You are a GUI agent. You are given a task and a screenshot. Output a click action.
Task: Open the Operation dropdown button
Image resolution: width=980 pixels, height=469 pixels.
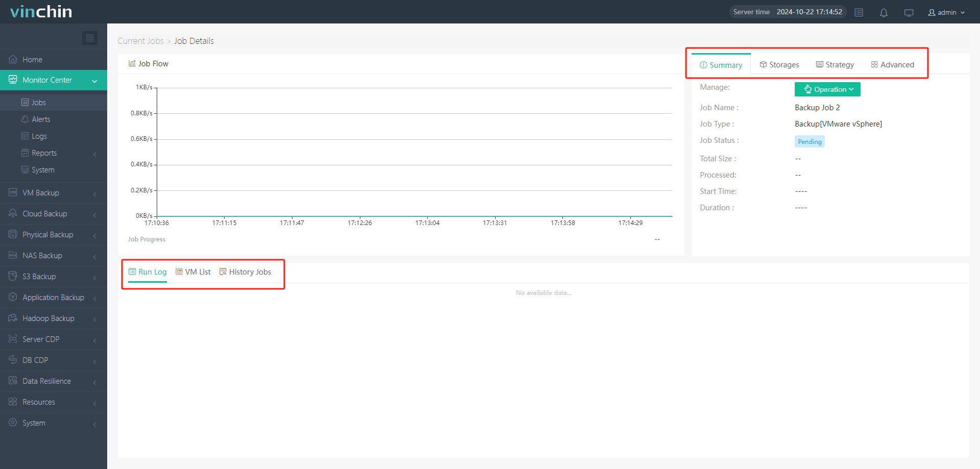827,89
